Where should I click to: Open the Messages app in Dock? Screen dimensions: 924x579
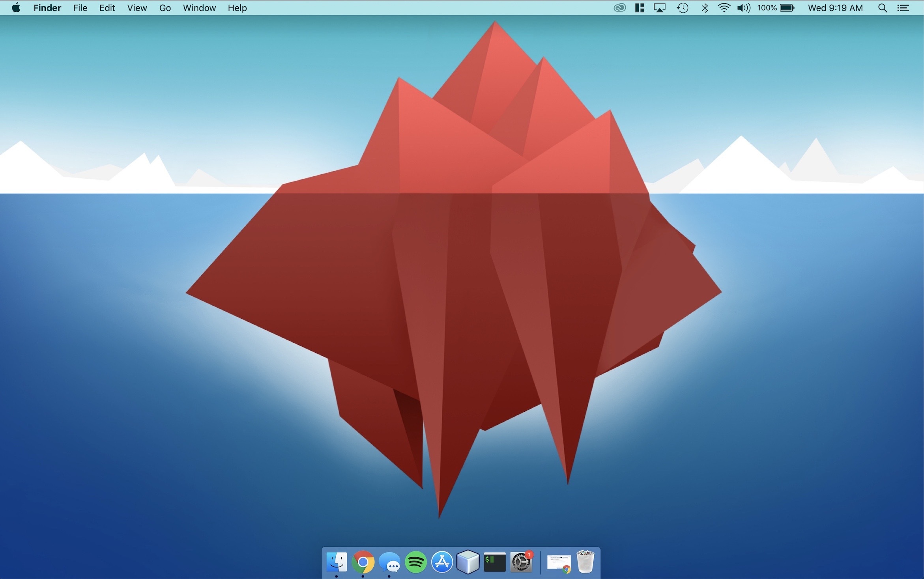[x=389, y=562]
